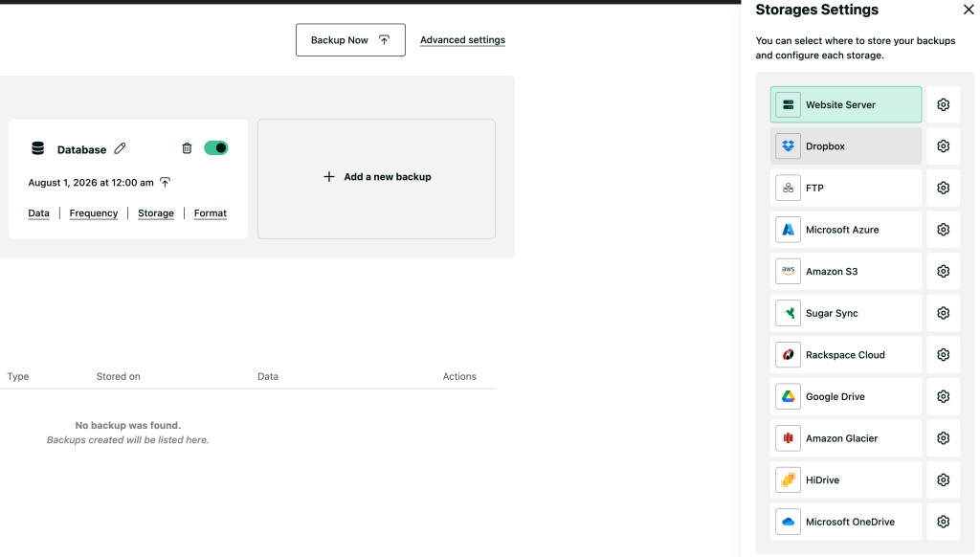Choose Amazon S3 storage
Image resolution: width=980 pixels, height=557 pixels.
click(x=846, y=271)
